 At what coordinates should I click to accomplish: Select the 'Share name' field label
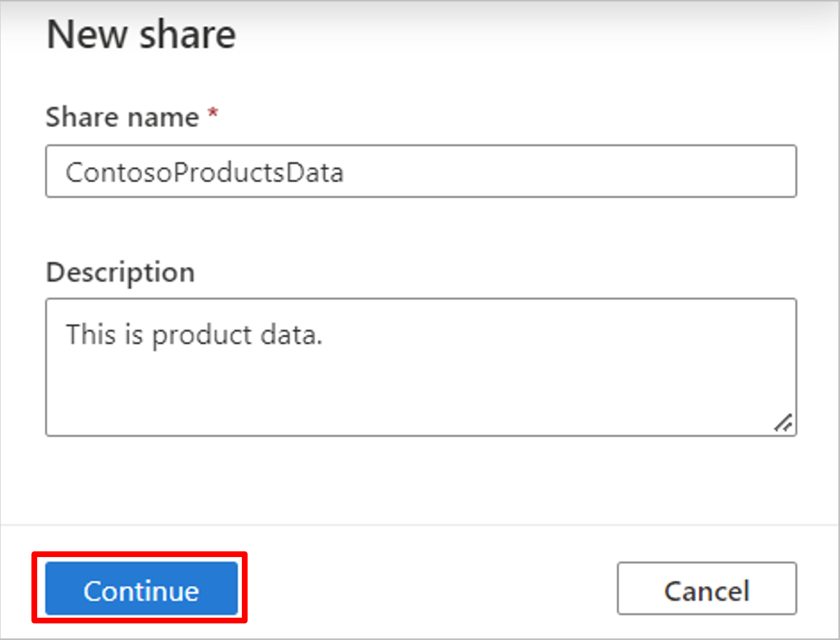pos(122,117)
